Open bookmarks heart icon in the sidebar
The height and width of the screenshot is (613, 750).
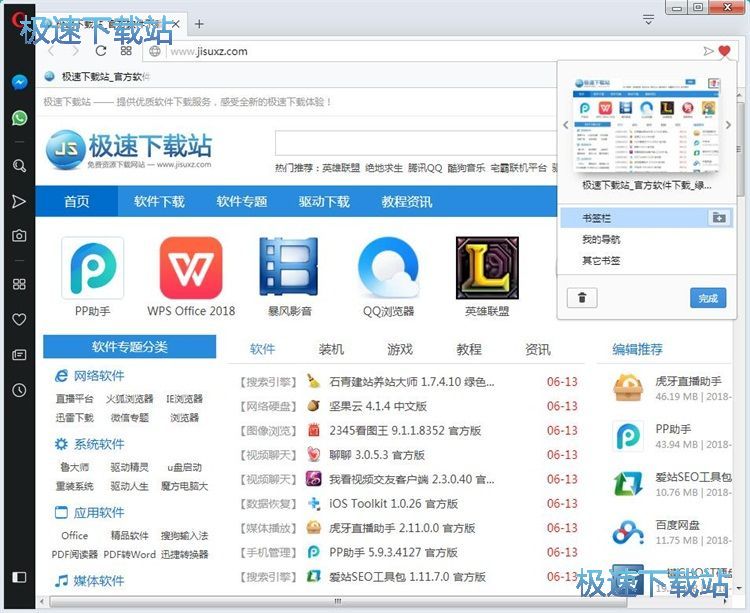tap(19, 319)
